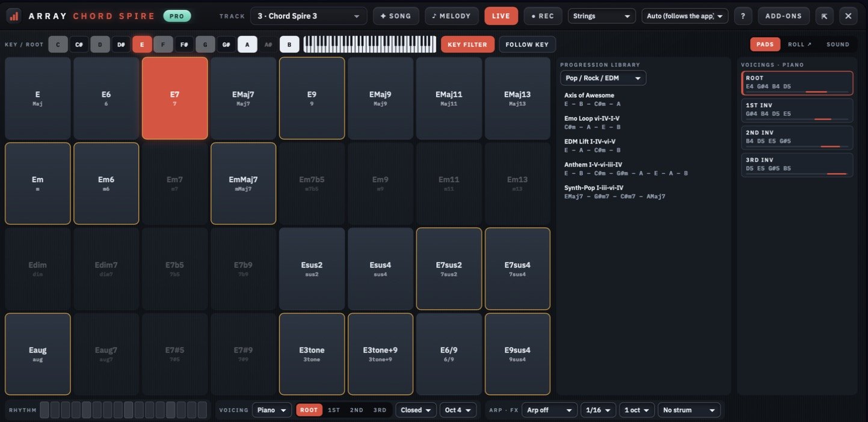This screenshot has height=422, width=868.
Task: Choose 1ST INV voicing card
Action: click(798, 111)
